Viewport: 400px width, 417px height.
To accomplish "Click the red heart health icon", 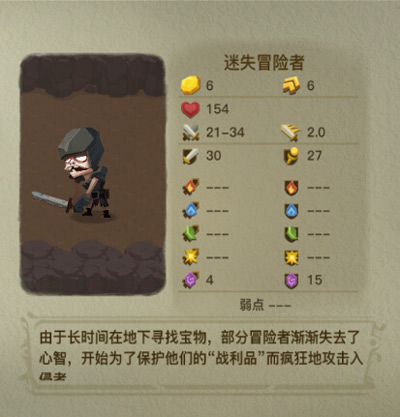I will (x=190, y=109).
